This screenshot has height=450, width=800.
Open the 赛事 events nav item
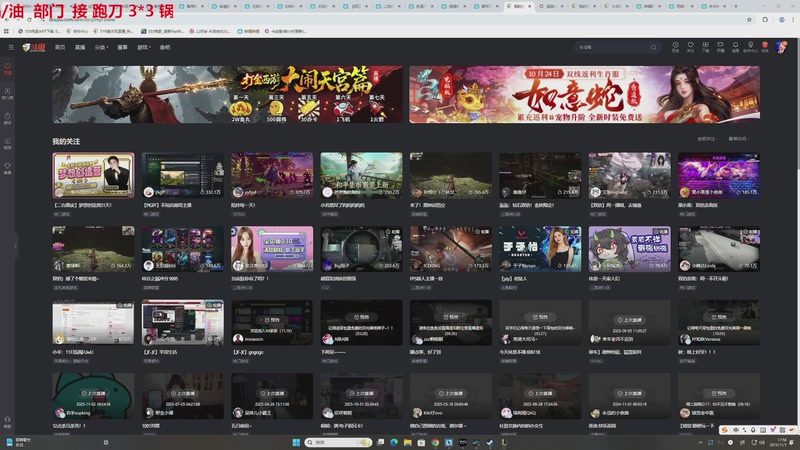(x=122, y=47)
